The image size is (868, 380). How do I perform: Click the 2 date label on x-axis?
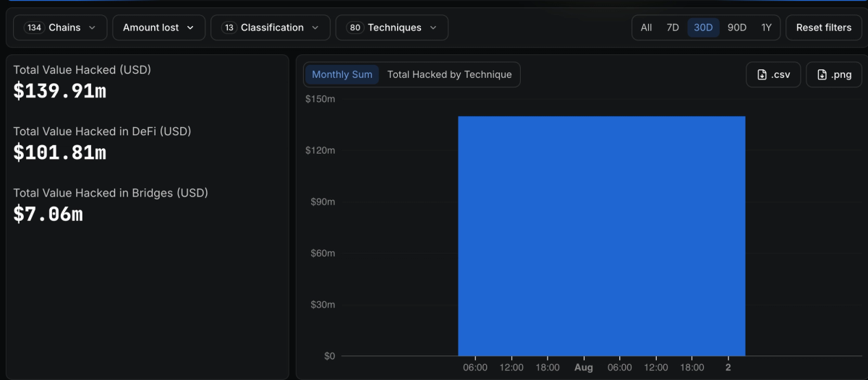728,368
